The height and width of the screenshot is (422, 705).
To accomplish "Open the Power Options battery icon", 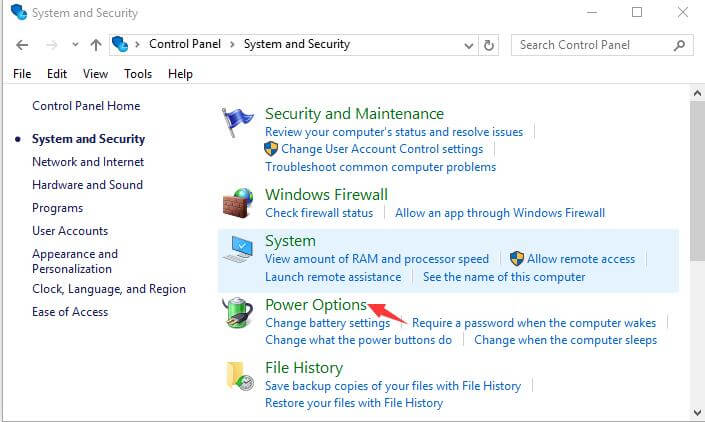I will point(237,312).
